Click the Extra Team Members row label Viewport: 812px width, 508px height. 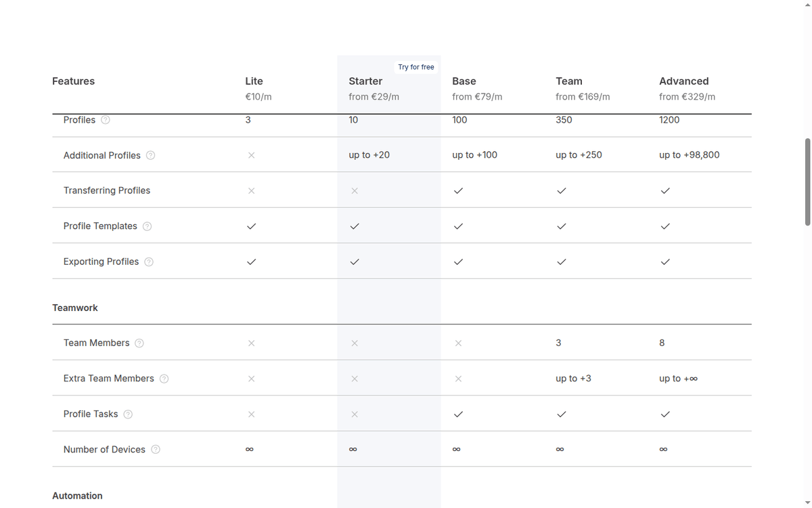click(109, 379)
